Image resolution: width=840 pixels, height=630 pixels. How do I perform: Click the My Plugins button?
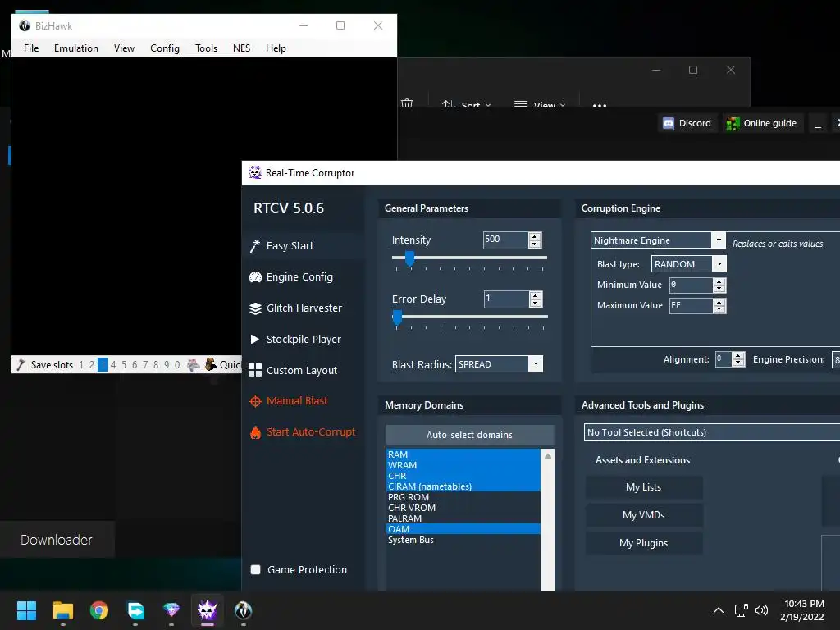pyautogui.click(x=643, y=543)
